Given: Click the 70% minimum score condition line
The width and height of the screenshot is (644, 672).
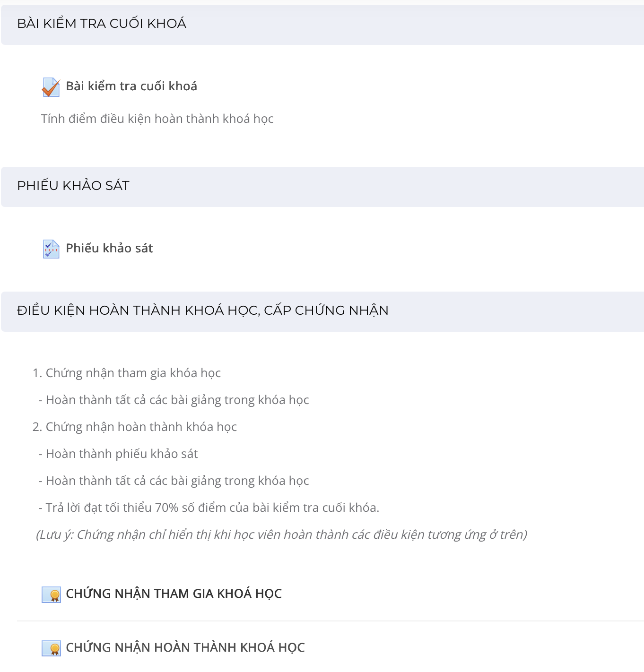Looking at the screenshot, I should [209, 508].
